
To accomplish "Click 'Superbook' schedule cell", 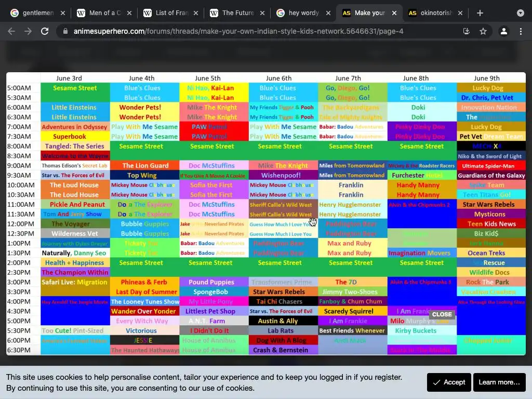I will pos(75,137).
